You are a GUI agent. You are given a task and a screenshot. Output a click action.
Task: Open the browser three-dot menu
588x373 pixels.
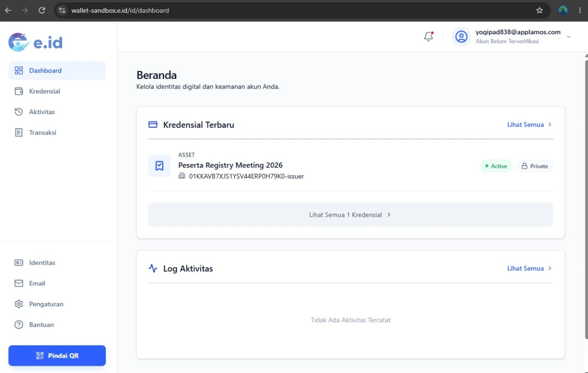[x=580, y=10]
